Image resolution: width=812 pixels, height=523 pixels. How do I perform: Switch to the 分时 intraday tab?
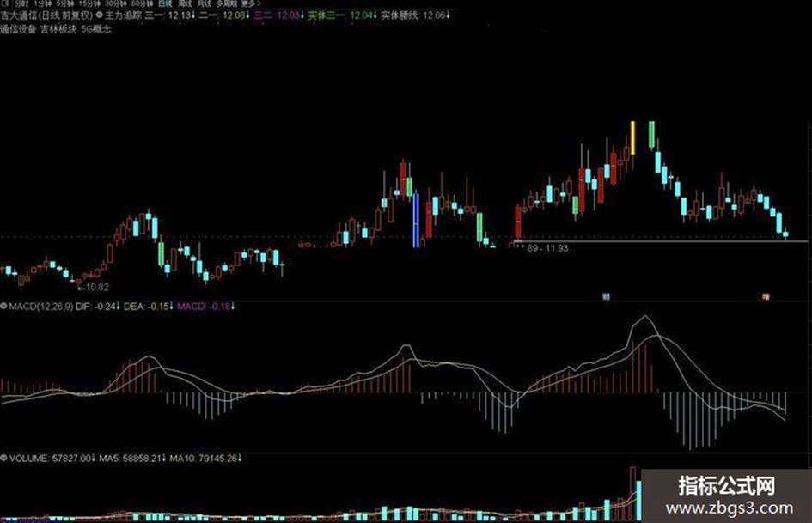coord(21,3)
